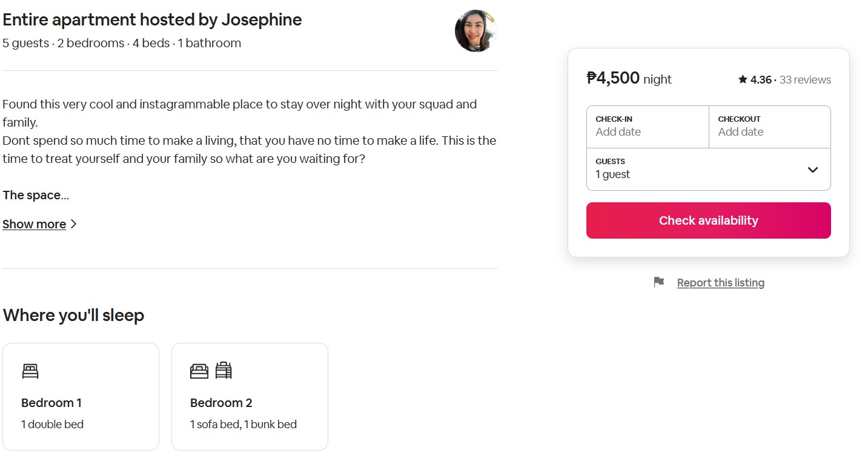The image size is (868, 470).
Task: Click the bunk bed icon in Bedroom 2
Action: point(224,370)
